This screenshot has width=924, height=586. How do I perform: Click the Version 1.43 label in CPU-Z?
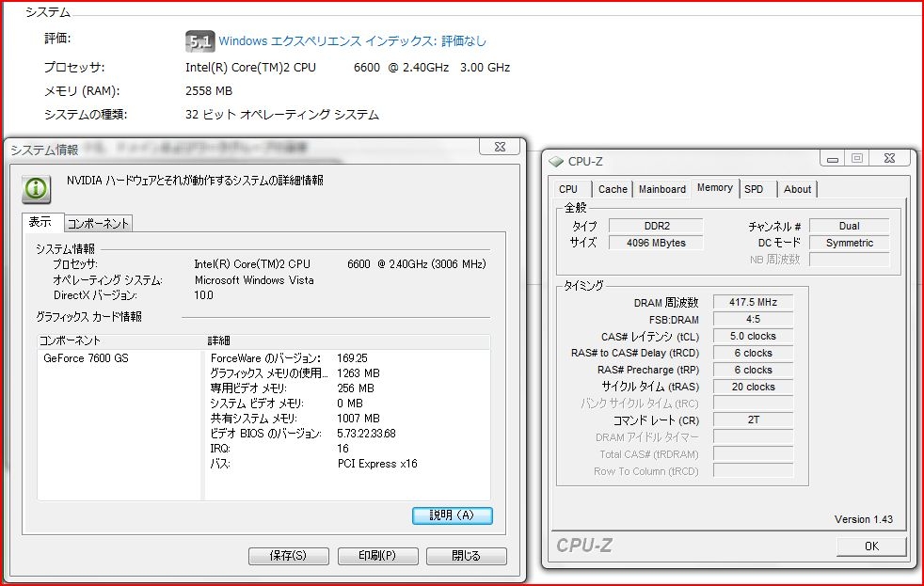click(x=863, y=519)
